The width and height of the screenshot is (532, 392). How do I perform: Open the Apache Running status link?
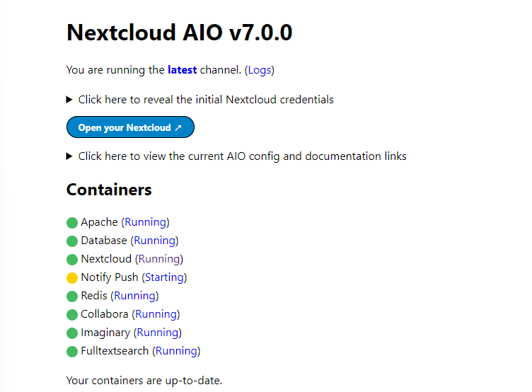(146, 222)
